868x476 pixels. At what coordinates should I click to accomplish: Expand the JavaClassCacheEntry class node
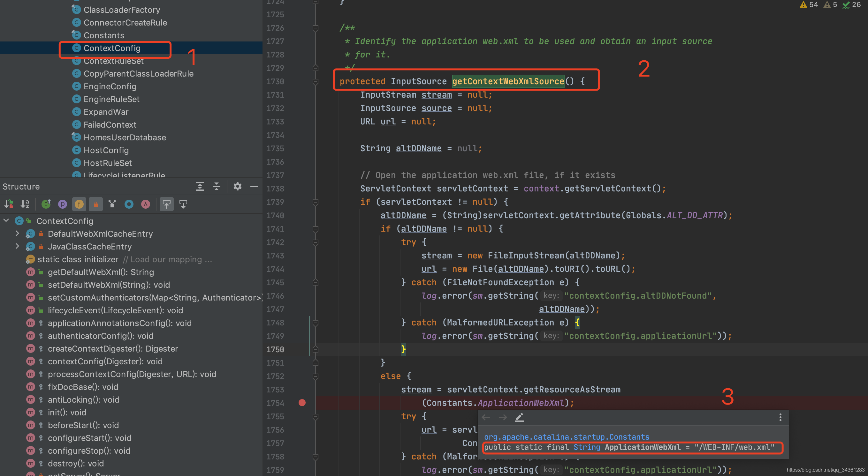[18, 246]
